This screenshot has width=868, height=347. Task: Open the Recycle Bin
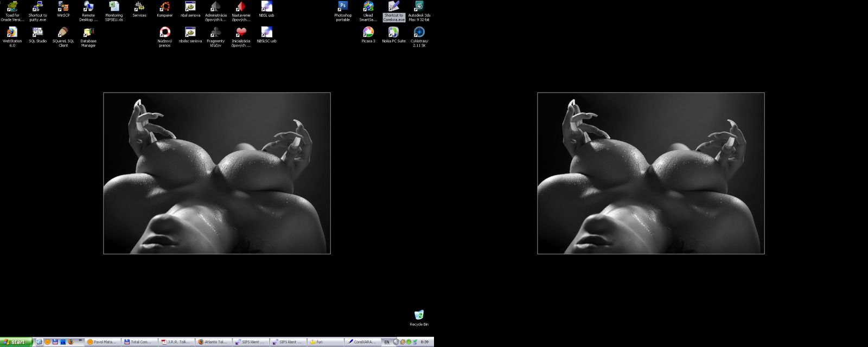tap(419, 316)
